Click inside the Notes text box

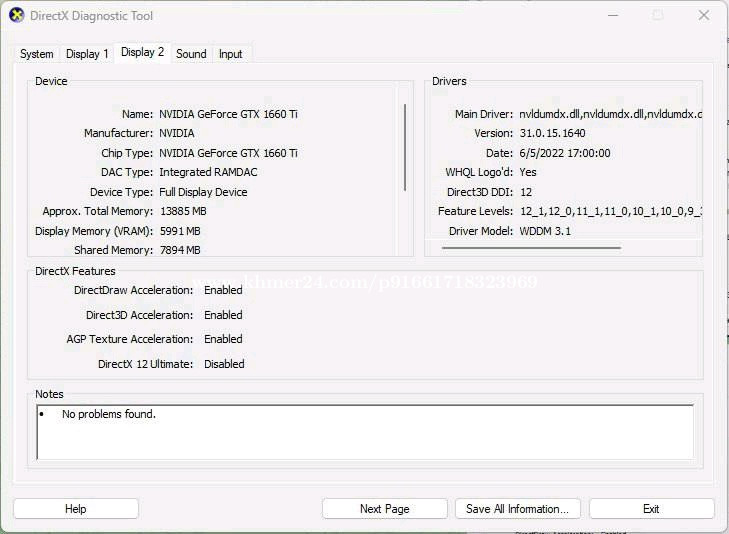(365, 432)
